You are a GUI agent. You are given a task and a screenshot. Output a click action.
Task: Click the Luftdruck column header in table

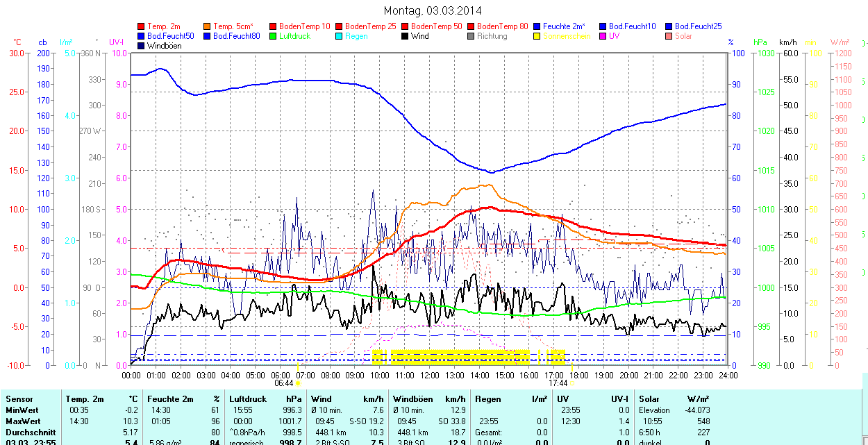tap(248, 399)
